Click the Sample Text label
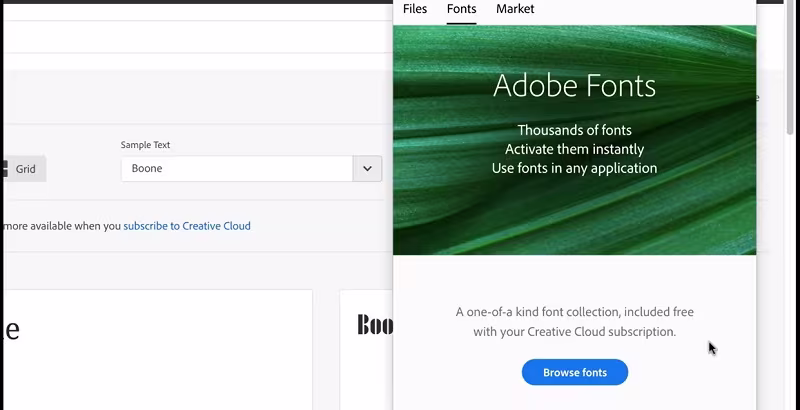 [x=145, y=145]
